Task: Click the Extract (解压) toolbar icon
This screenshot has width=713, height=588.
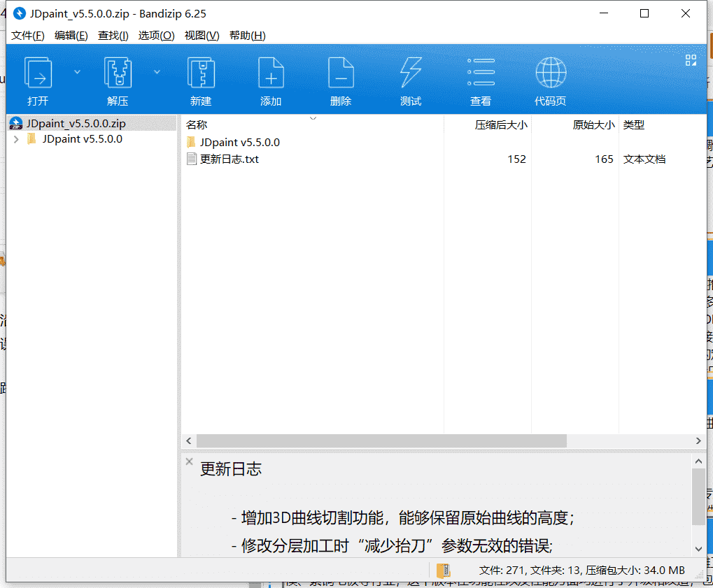Action: (118, 72)
